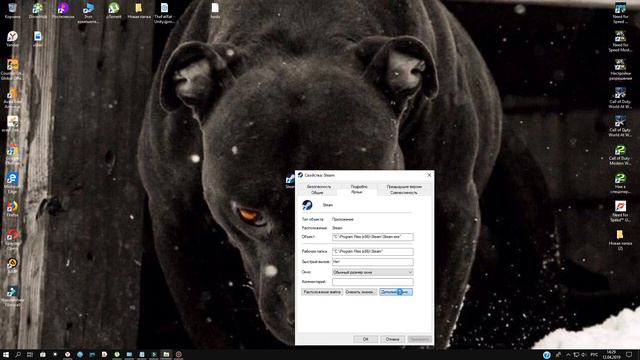Select the TheFatRat Unity audio file icon

[x=164, y=13]
